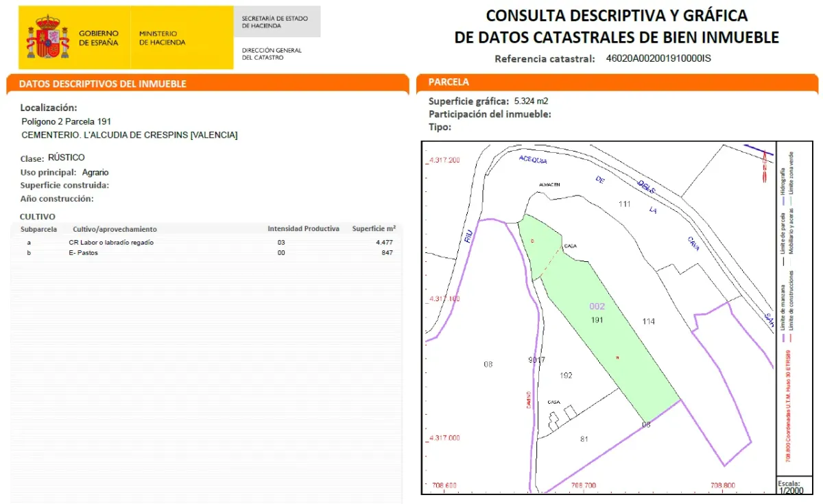
Task: Click the Participación del inmueble label
Action: 490,115
